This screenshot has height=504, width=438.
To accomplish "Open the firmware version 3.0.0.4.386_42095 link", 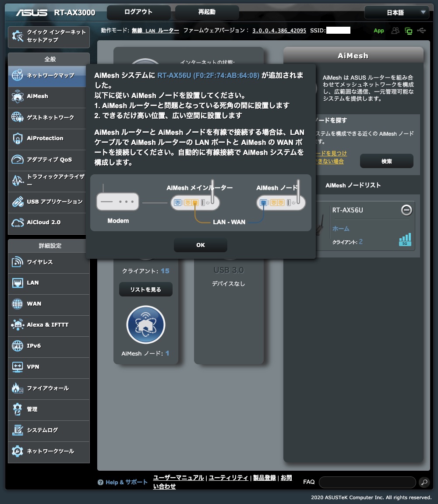I will 279,31.
